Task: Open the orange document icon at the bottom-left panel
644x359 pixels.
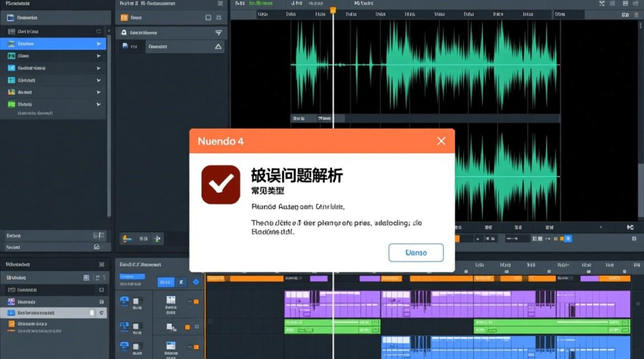Action: 12,324
